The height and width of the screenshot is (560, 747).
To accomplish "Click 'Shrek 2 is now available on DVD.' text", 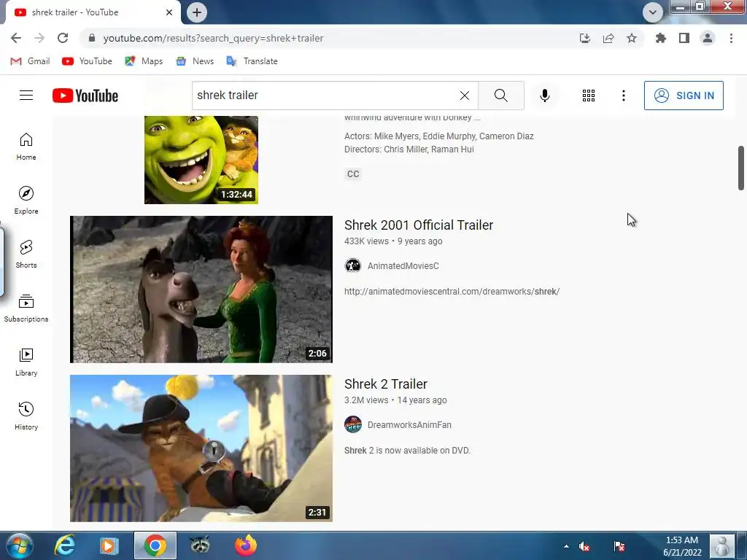I will (x=407, y=451).
